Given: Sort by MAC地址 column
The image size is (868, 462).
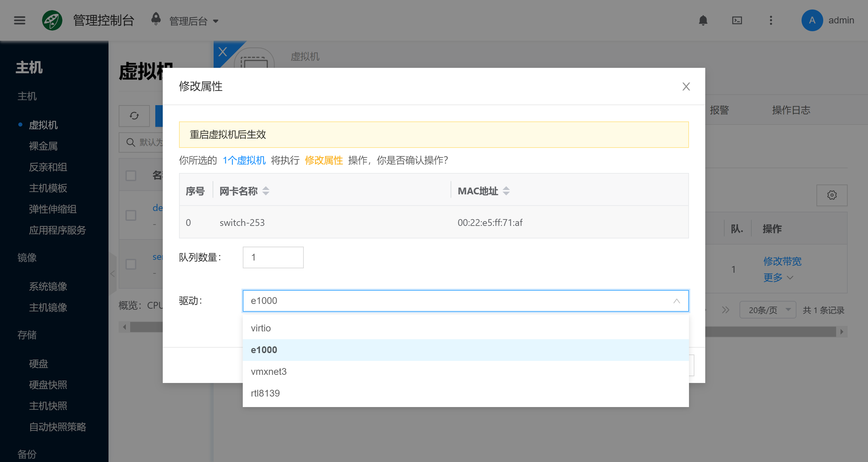Looking at the screenshot, I should point(506,191).
